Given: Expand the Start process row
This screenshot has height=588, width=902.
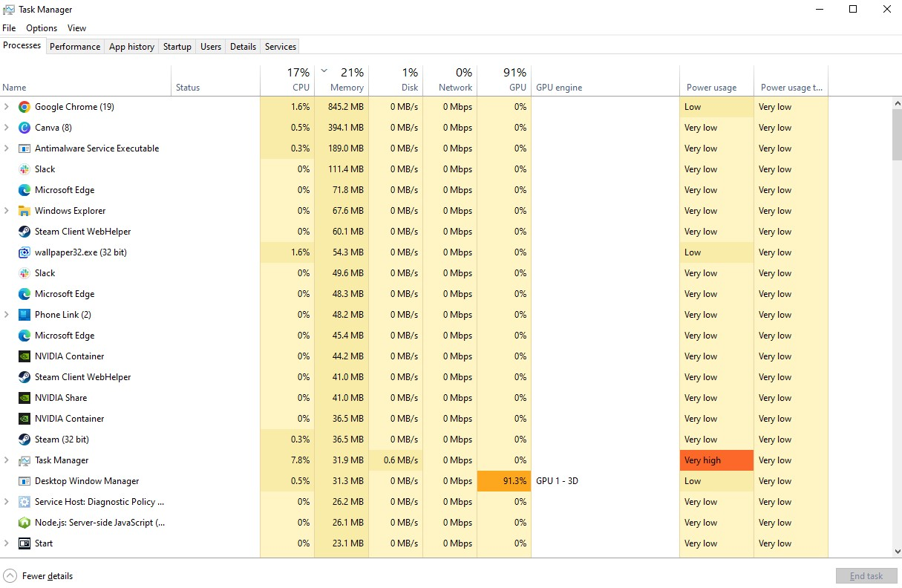Looking at the screenshot, I should 7,543.
